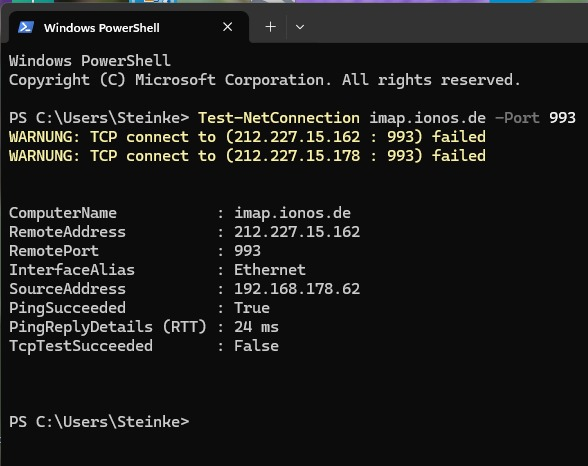Click the -Port parameter in the command
The image size is (588, 466).
click(x=517, y=118)
